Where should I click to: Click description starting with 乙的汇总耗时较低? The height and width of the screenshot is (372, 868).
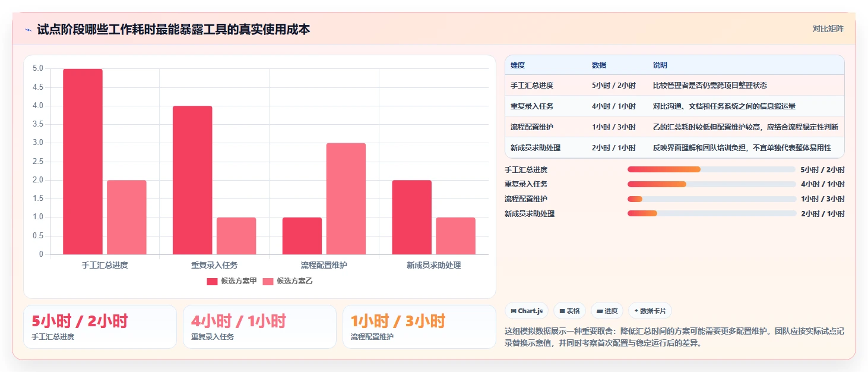click(x=746, y=127)
